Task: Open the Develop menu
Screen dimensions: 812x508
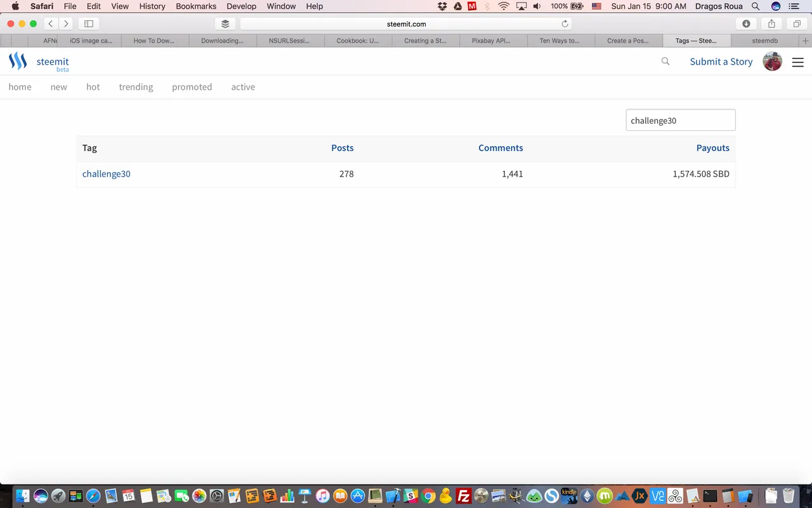Action: pos(242,6)
